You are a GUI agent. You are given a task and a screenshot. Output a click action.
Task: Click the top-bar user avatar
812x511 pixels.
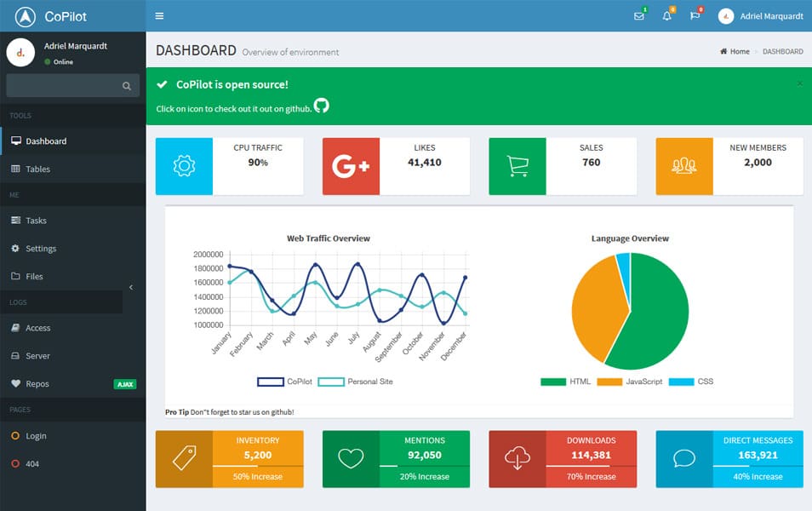point(726,16)
